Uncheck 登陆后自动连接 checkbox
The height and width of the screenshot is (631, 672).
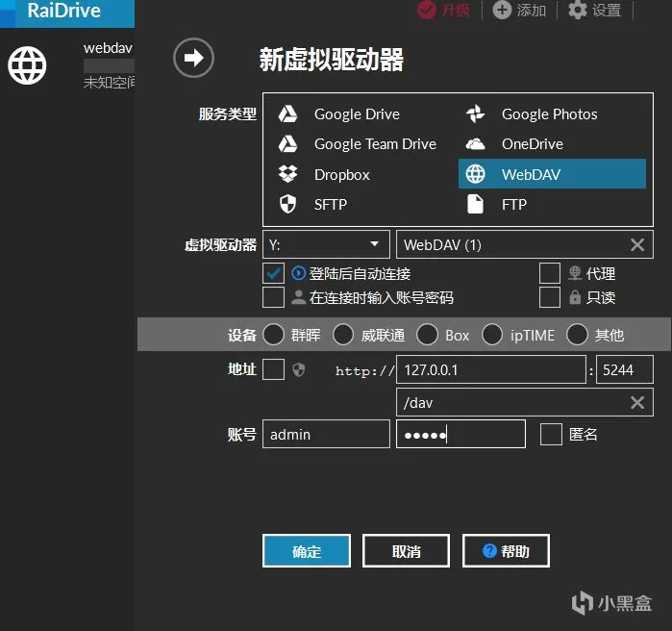pyautogui.click(x=273, y=273)
